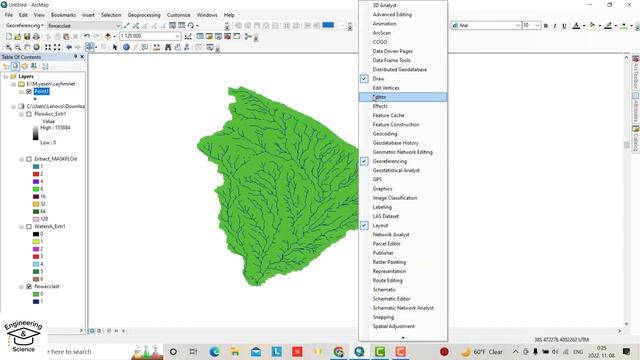Click the Fixed Zoom In arrows icon
Viewport: 640px width, 360px height.
coord(48,47)
